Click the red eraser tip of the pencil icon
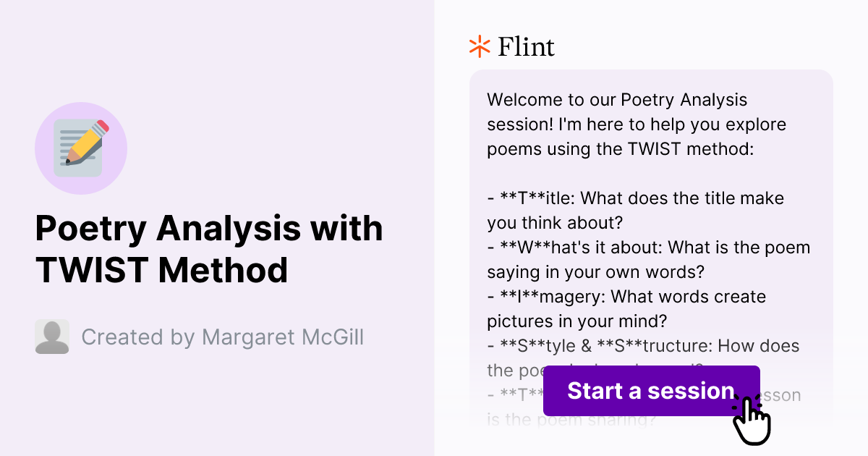 tap(101, 124)
